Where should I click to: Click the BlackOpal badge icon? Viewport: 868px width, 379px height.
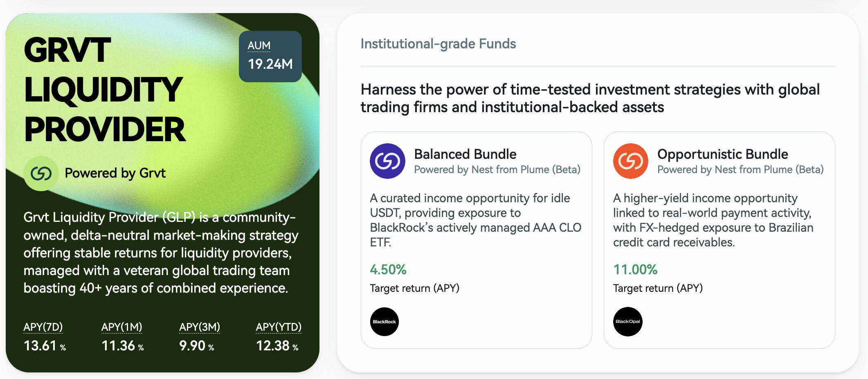628,322
